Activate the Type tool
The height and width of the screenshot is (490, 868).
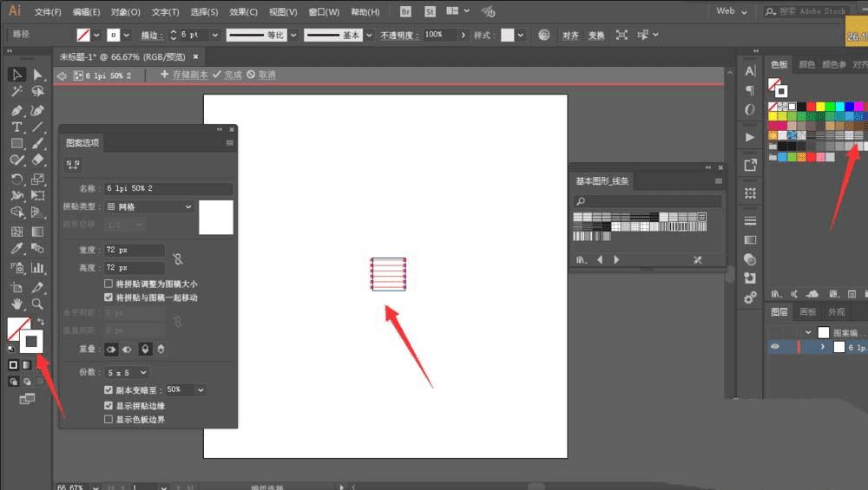pos(16,127)
